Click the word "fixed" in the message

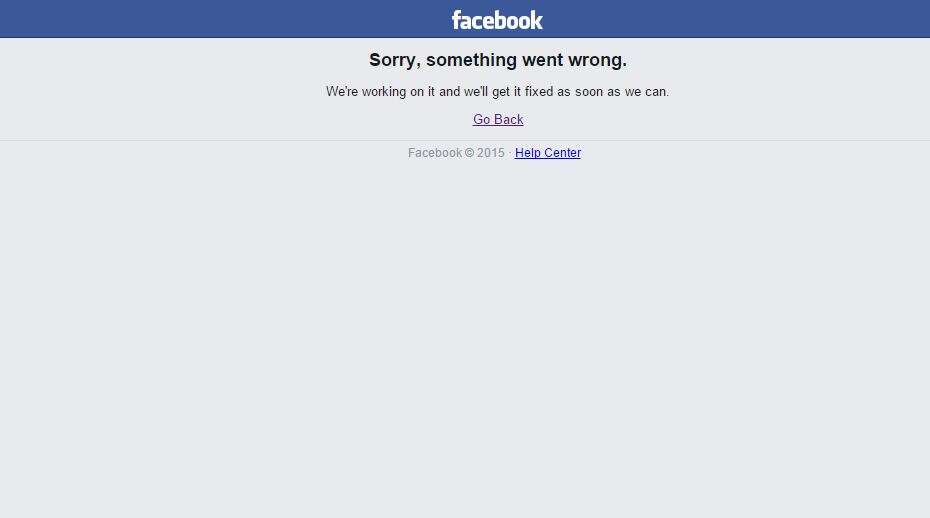coord(539,91)
